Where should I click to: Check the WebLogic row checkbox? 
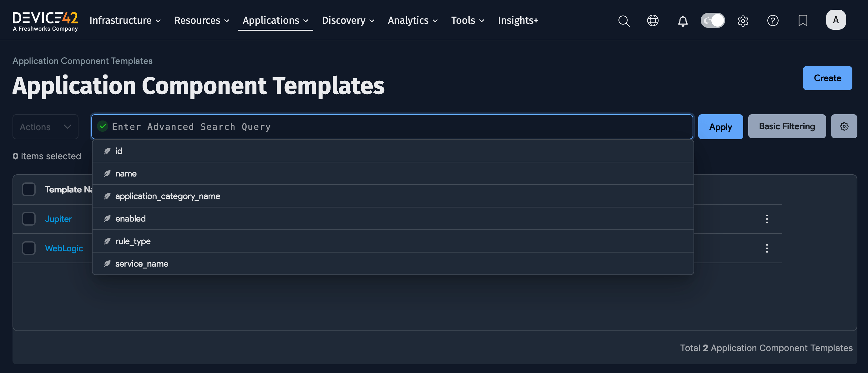tap(29, 248)
